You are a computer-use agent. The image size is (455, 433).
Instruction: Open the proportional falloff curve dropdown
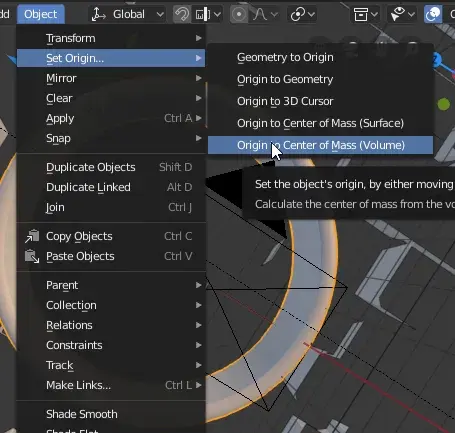click(265, 14)
